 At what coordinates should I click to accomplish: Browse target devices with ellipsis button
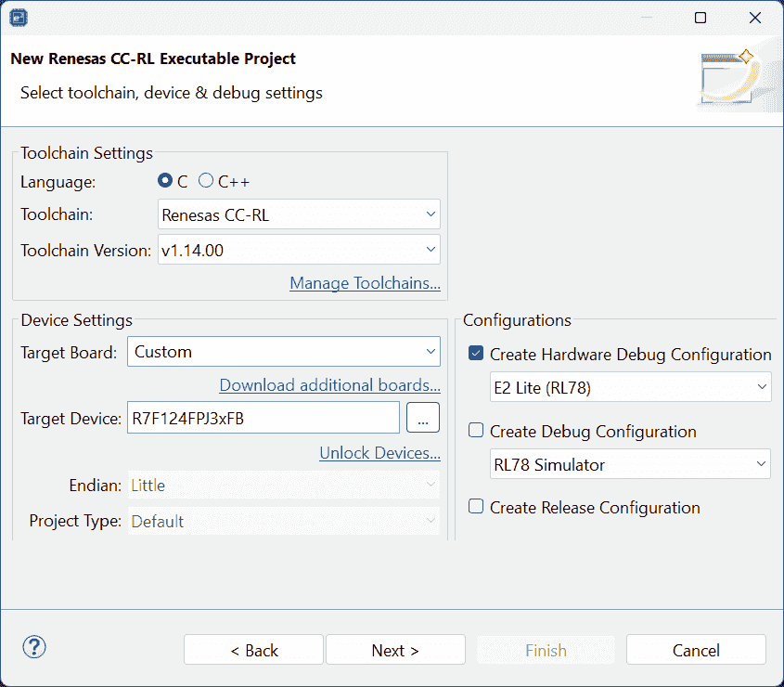click(x=422, y=419)
